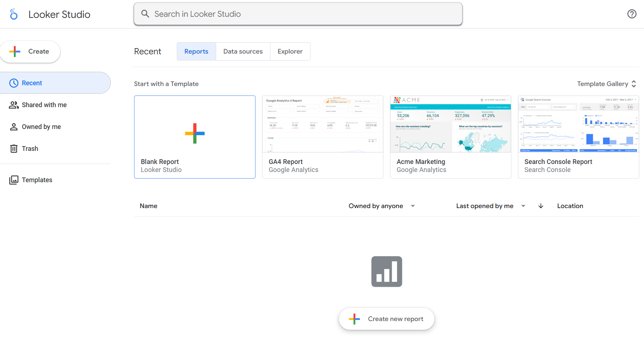Switch to the Explorer tab
Image resolution: width=644 pixels, height=340 pixels.
[290, 51]
